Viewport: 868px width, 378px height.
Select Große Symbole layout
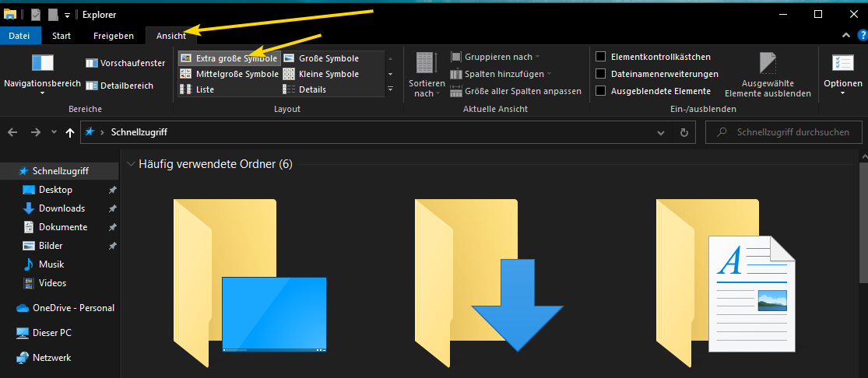pyautogui.click(x=322, y=58)
